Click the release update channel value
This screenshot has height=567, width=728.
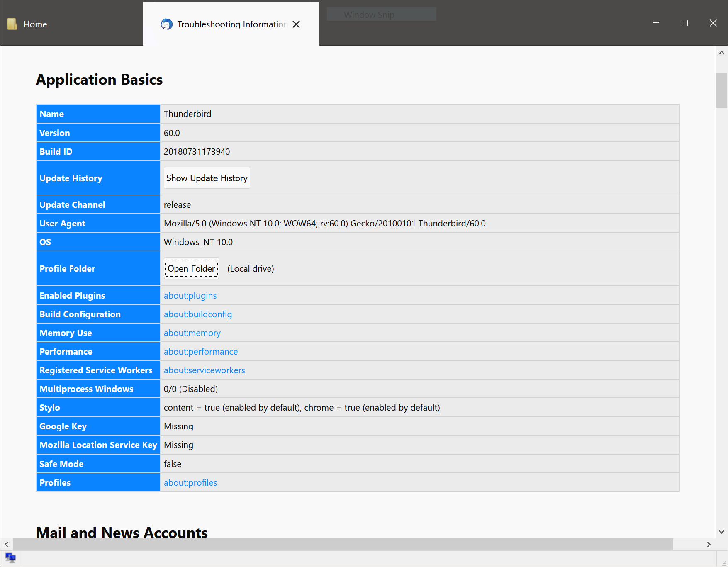click(177, 205)
